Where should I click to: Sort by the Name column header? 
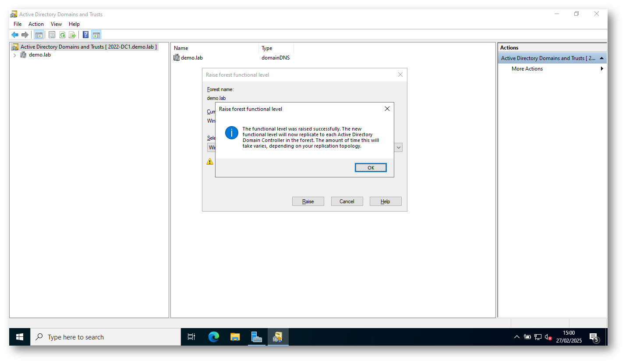click(x=215, y=48)
